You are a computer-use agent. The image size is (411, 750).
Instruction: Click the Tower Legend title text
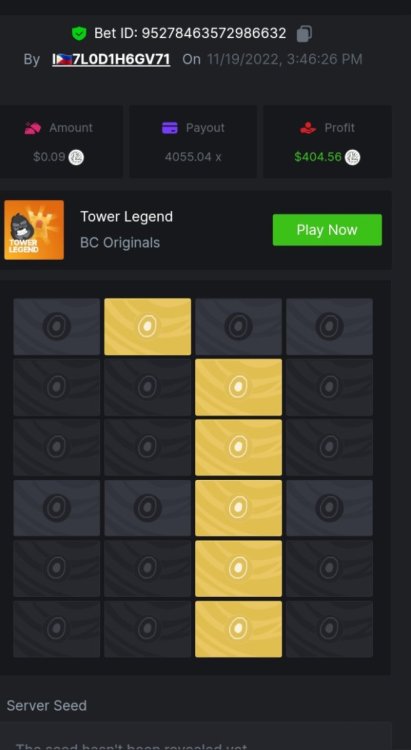click(x=126, y=217)
